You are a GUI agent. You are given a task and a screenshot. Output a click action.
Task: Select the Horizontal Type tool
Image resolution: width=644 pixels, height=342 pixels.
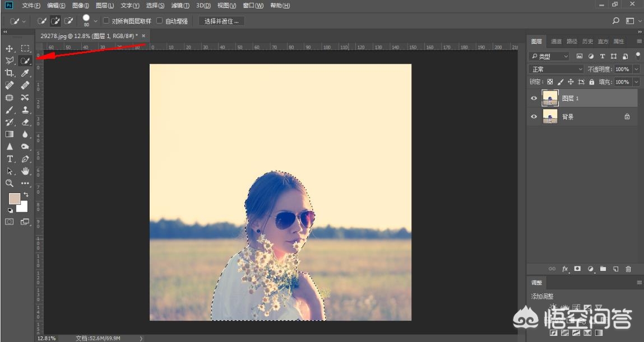pyautogui.click(x=10, y=159)
